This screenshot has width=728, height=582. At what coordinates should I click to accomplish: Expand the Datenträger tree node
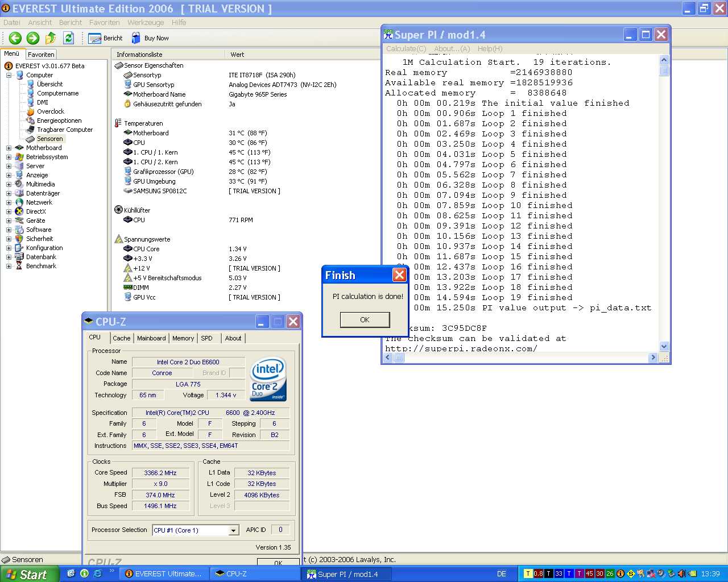click(x=9, y=193)
